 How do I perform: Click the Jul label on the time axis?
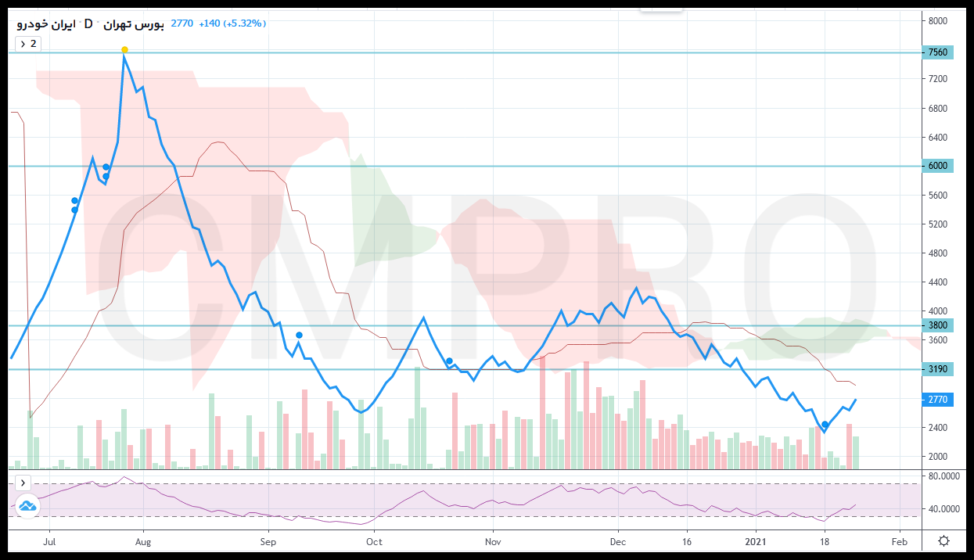pos(49,541)
